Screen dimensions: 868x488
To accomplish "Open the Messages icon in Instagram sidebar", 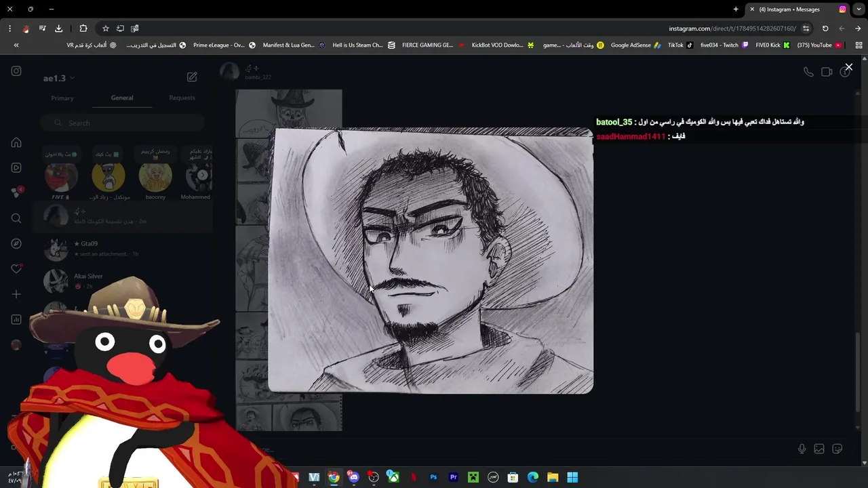I will click(16, 192).
